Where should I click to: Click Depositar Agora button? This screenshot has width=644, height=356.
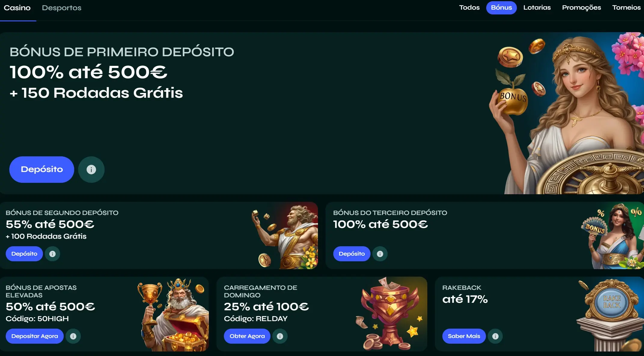35,336
